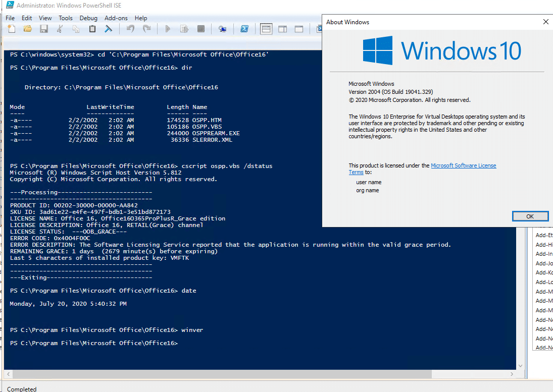Screen dimensions: 553x392
Task: Show script pane on top
Action: point(266,29)
